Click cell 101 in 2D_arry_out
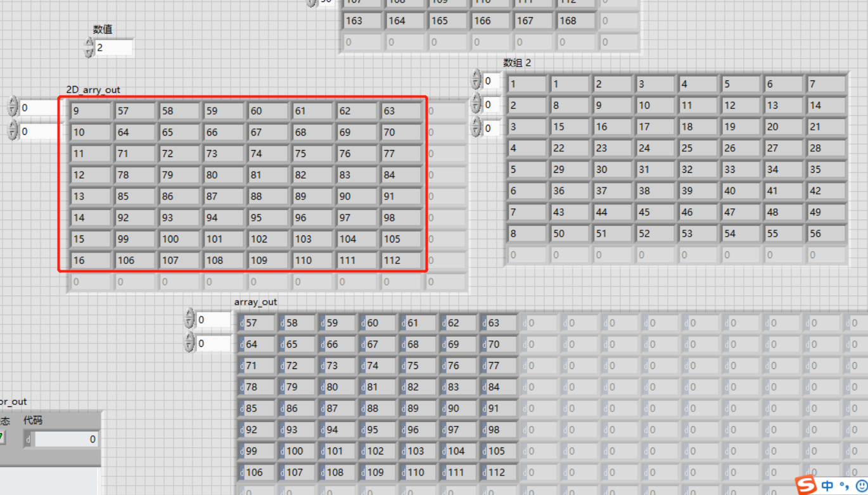The height and width of the screenshot is (495, 868). (x=224, y=239)
